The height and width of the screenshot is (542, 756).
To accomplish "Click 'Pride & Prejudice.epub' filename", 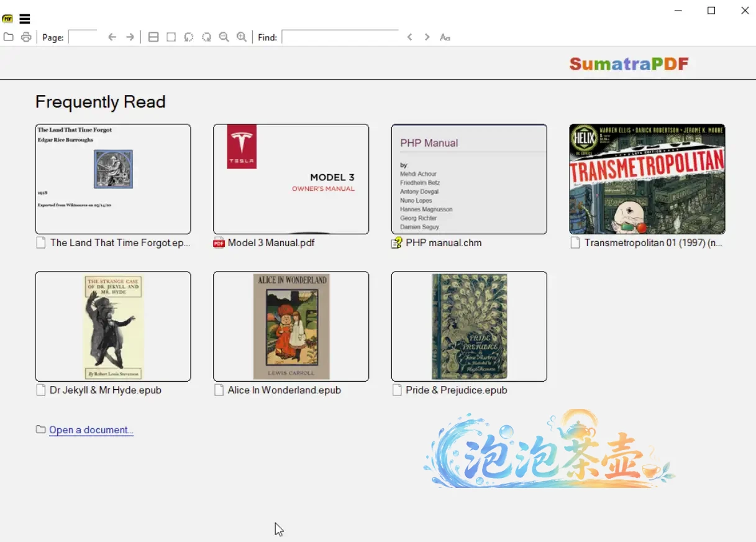I will pos(457,390).
